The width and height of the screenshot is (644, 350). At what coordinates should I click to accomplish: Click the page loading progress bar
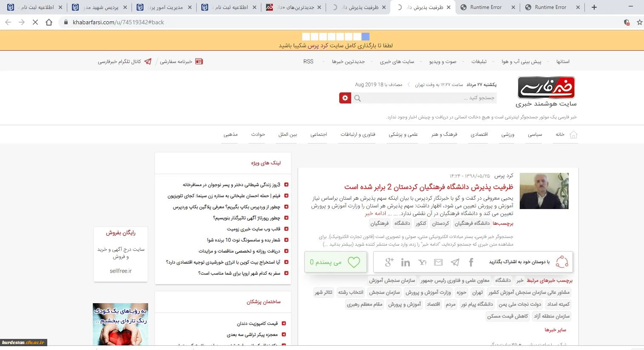click(x=335, y=37)
